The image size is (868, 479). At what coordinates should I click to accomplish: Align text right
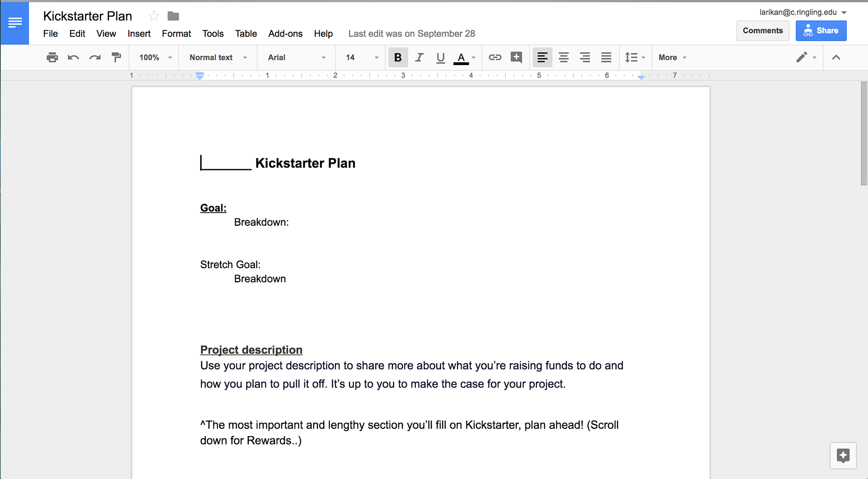pos(585,57)
